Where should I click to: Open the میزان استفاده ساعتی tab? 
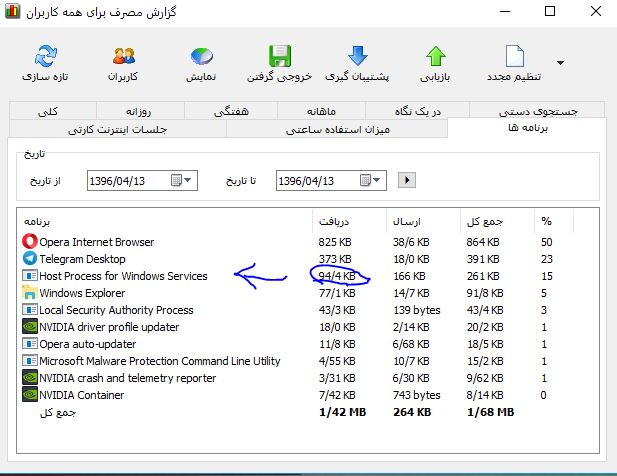tap(337, 129)
